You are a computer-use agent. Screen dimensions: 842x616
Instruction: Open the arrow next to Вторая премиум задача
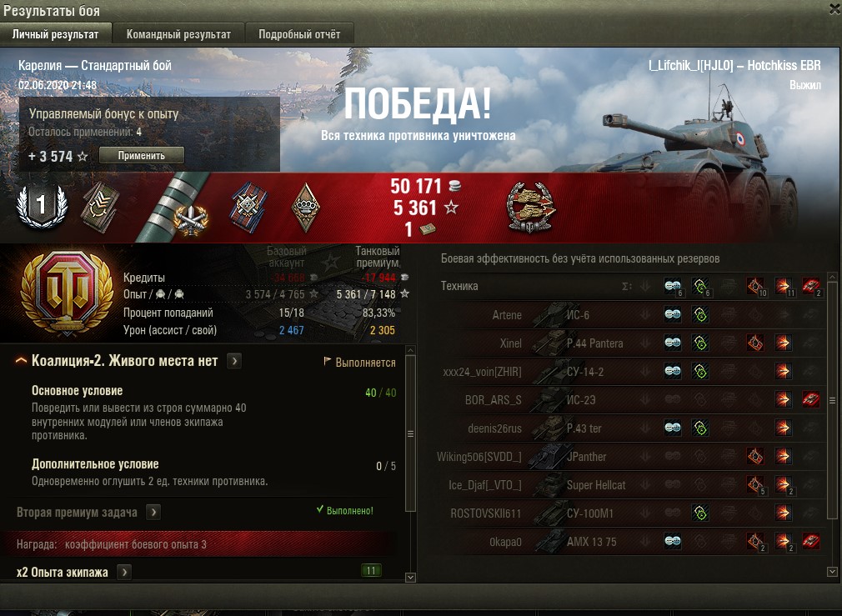click(153, 513)
